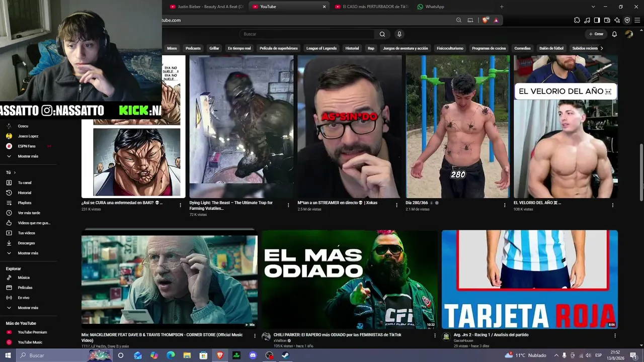Screen dimensions: 644x362
Task: Open the browser extensions puzzle icon
Action: [x=577, y=20]
